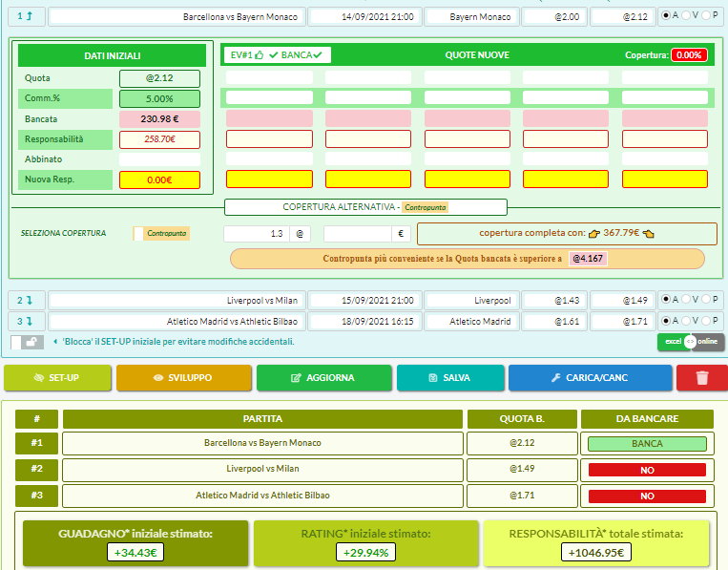Click the left pointing hand icon before 367.79€
Viewport: 728px width, 570px height.
coord(593,234)
